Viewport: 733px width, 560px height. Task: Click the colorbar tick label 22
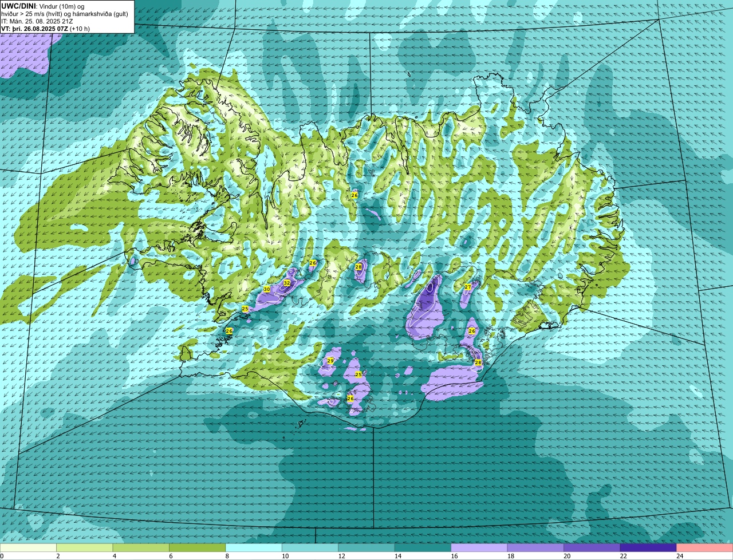pos(624,555)
